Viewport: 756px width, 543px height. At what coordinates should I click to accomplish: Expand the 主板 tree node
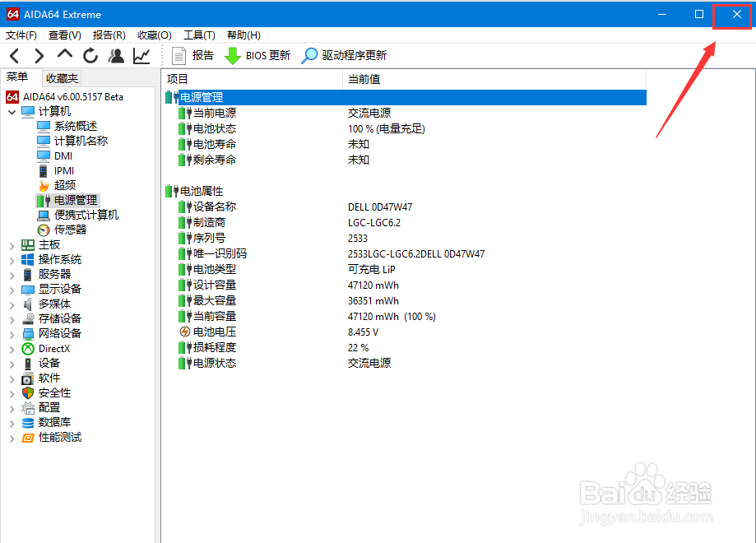[12, 245]
